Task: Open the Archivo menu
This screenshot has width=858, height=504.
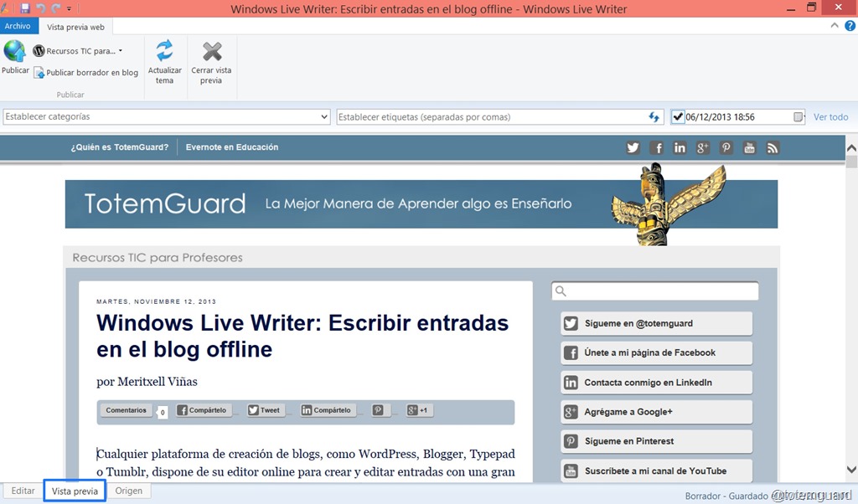Action: pos(18,26)
